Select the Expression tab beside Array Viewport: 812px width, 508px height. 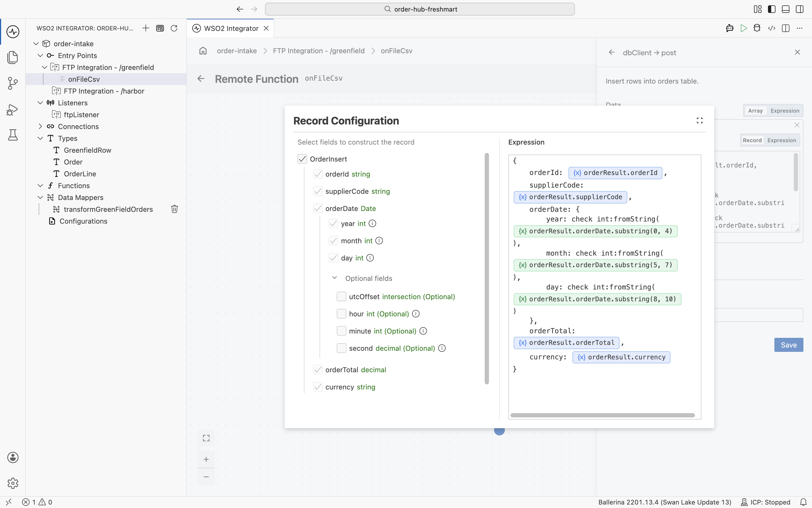pos(785,110)
